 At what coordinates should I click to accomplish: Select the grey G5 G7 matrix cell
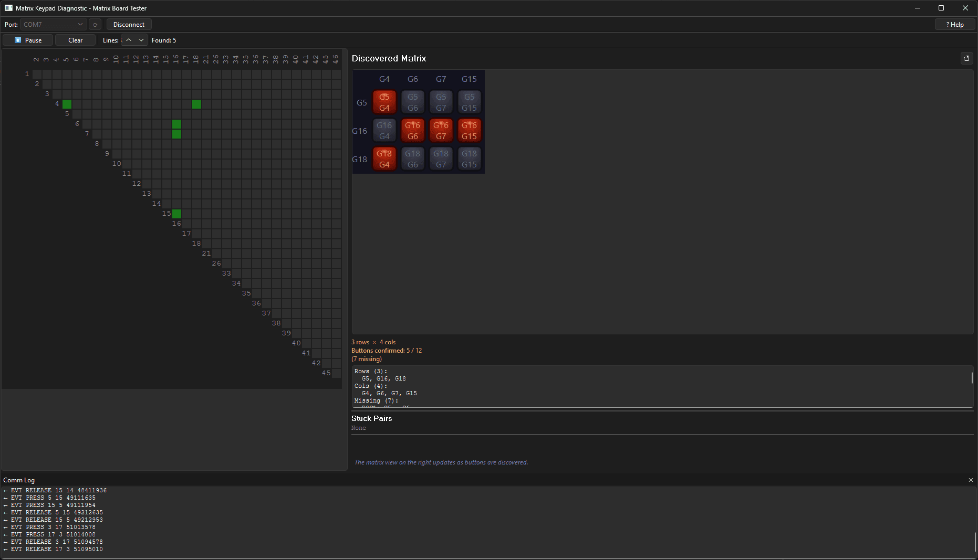coord(441,102)
